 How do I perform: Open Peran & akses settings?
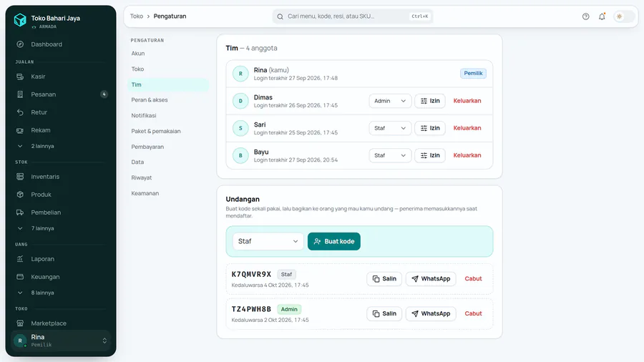point(168,99)
